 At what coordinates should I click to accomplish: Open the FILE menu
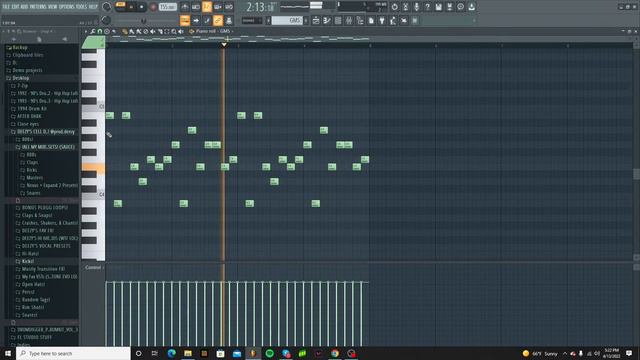pos(6,7)
